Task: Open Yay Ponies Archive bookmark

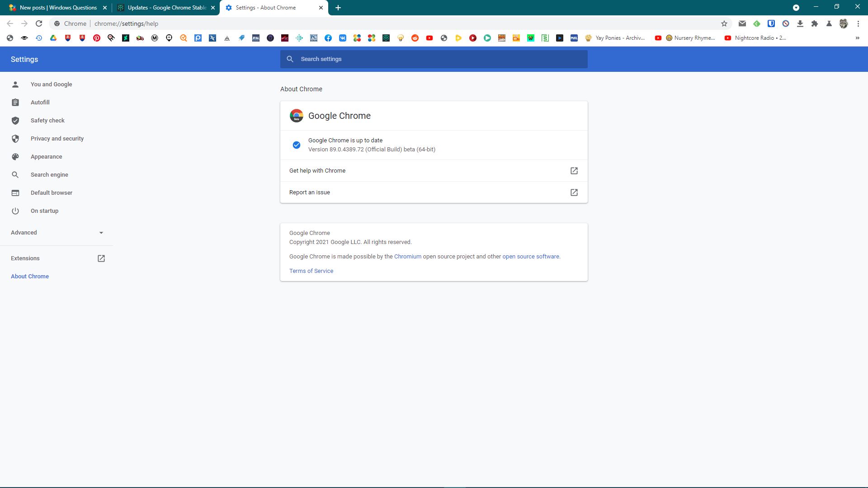Action: (x=615, y=38)
